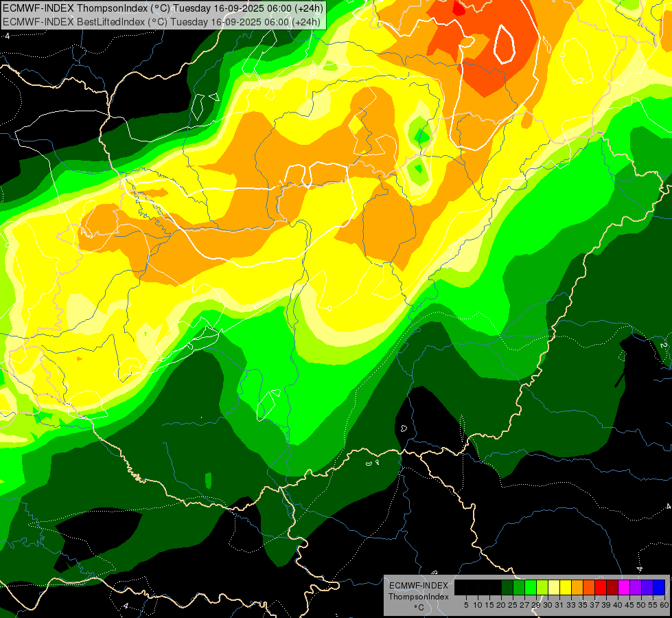Click the legend tick value 10
The height and width of the screenshot is (618, 672).
pyautogui.click(x=478, y=605)
